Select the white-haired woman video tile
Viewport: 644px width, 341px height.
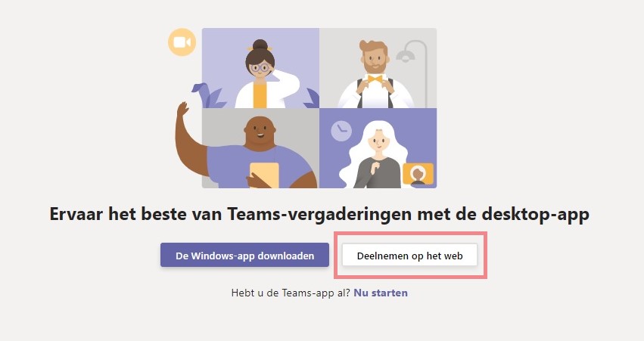coord(378,148)
